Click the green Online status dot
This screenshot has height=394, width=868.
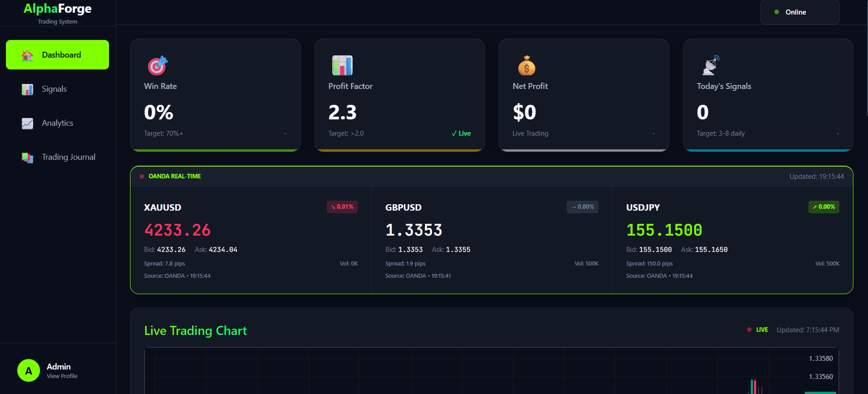coord(777,12)
